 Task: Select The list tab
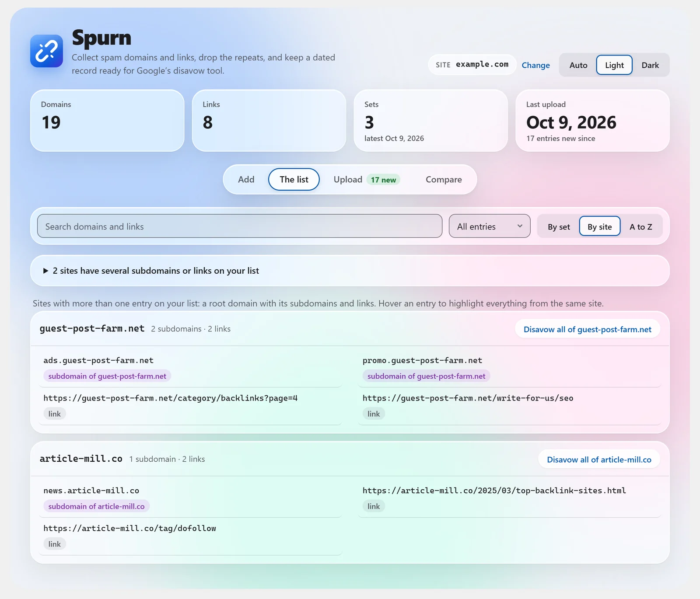(294, 179)
